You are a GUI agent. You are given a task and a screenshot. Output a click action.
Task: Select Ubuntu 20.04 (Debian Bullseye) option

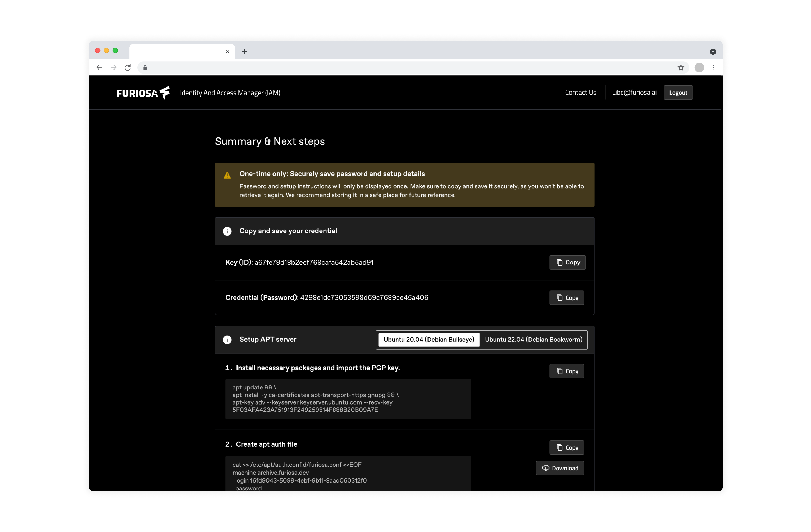(429, 340)
